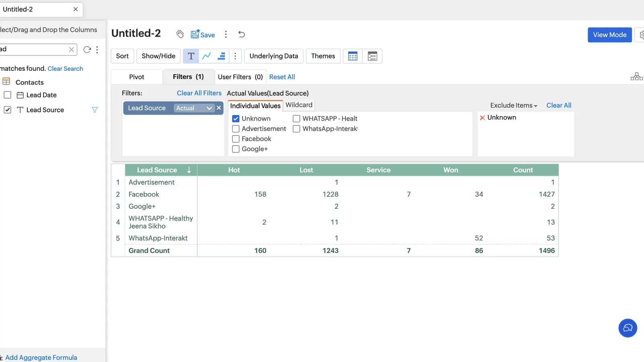644x362 pixels.
Task: Open the toolbar's vertical dots overflow menu
Action: pyautogui.click(x=235, y=56)
